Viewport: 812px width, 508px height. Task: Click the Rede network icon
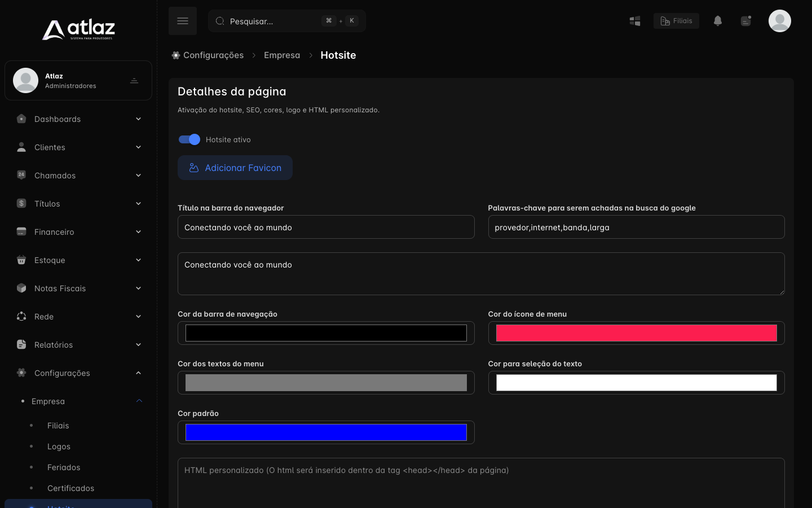coord(21,316)
